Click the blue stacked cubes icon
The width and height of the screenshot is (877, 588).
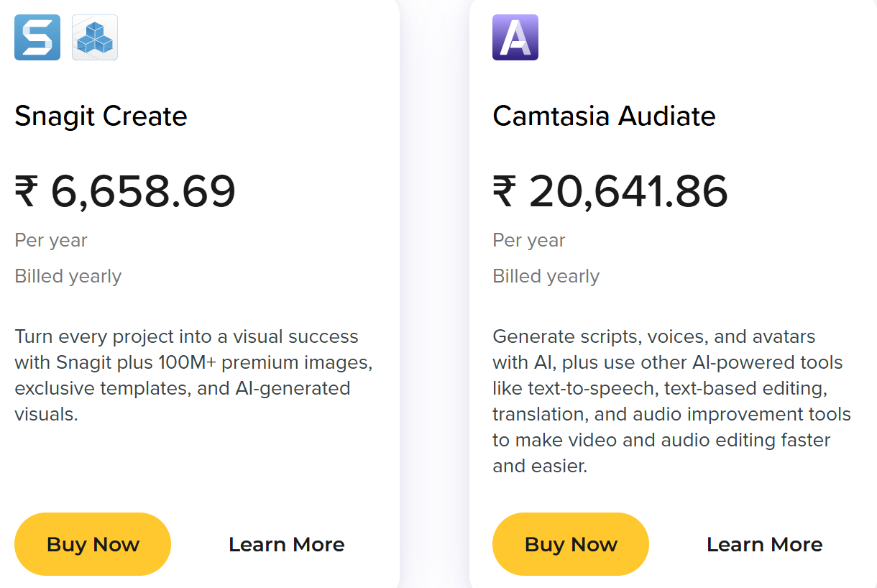click(95, 37)
